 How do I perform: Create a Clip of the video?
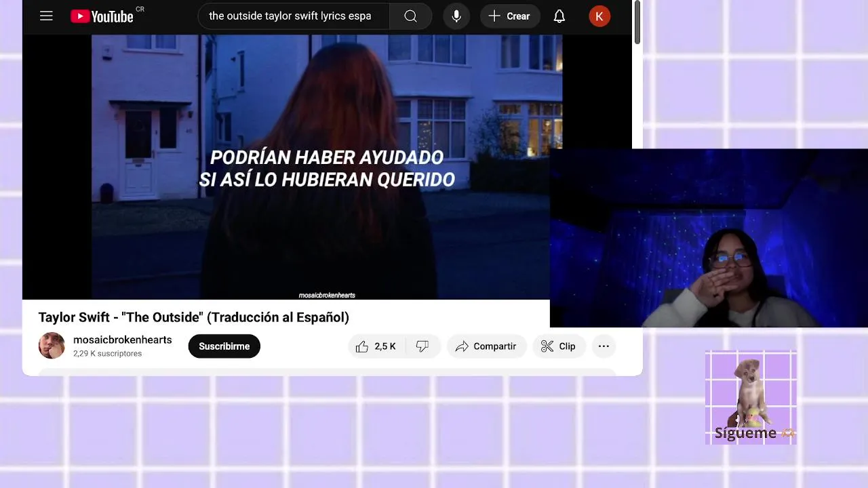pyautogui.click(x=558, y=346)
